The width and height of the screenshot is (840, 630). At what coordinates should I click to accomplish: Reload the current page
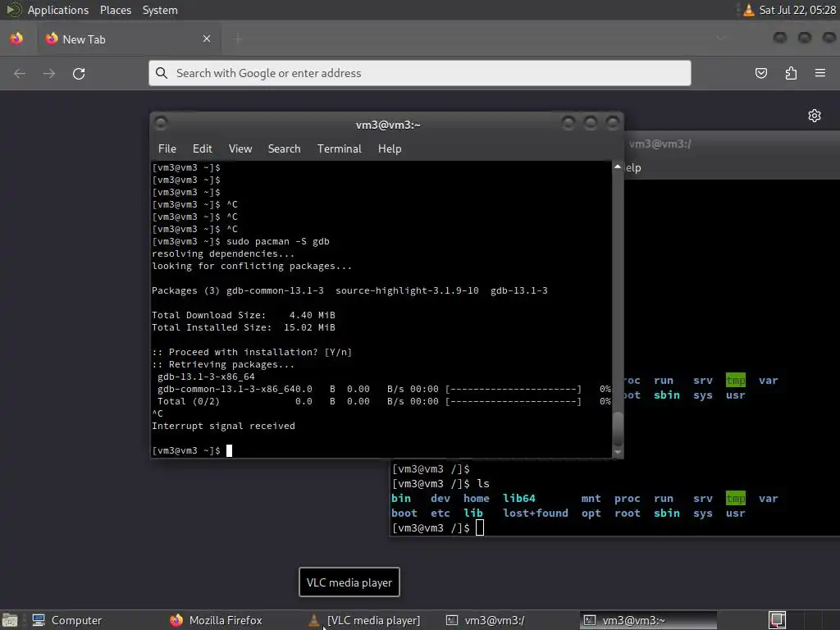pyautogui.click(x=79, y=73)
